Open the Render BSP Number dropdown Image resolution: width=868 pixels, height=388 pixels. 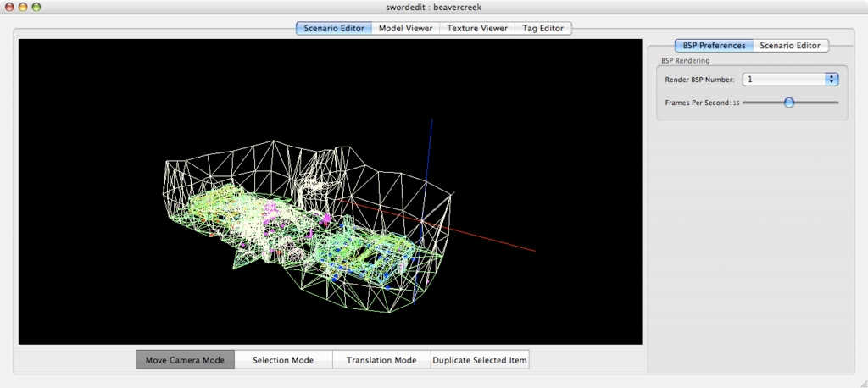click(x=790, y=79)
